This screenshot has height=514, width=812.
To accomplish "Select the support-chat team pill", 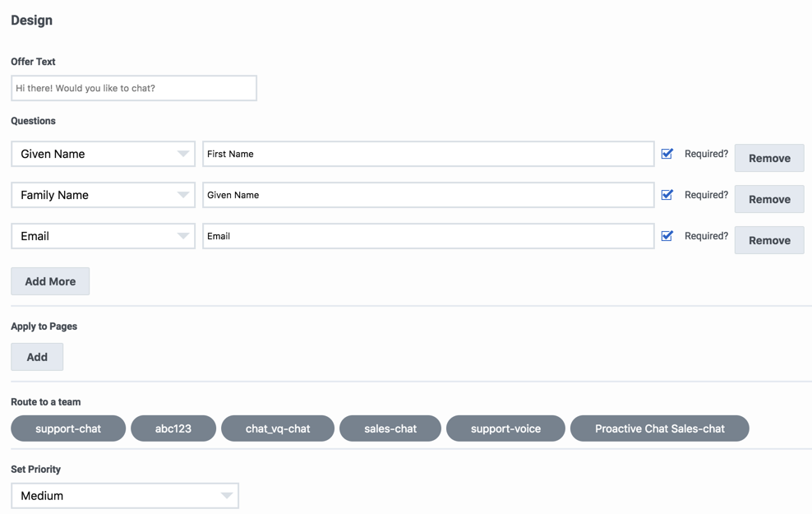I will click(68, 428).
